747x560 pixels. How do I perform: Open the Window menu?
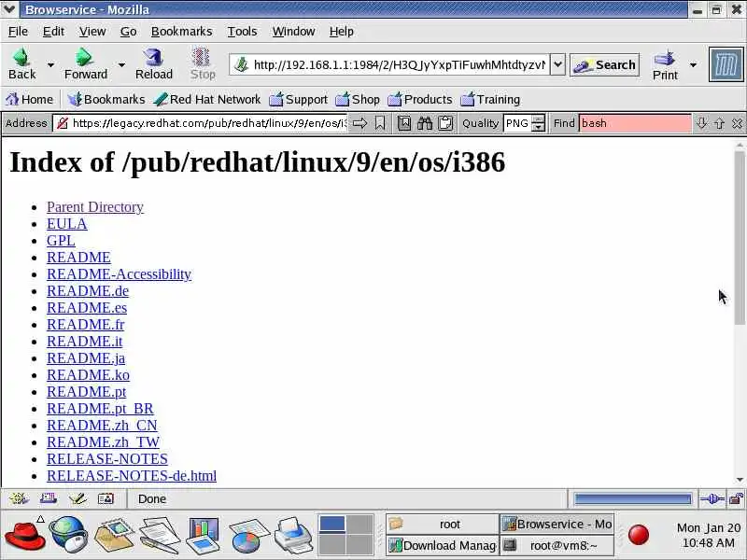(x=293, y=32)
